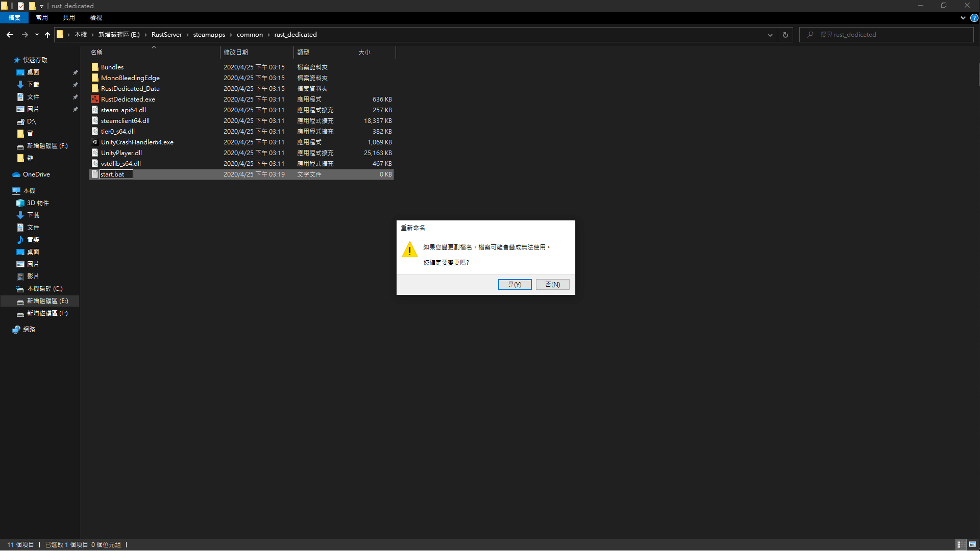Click the UnityCrashHandler64.exe file icon
The image size is (980, 551).
click(95, 142)
